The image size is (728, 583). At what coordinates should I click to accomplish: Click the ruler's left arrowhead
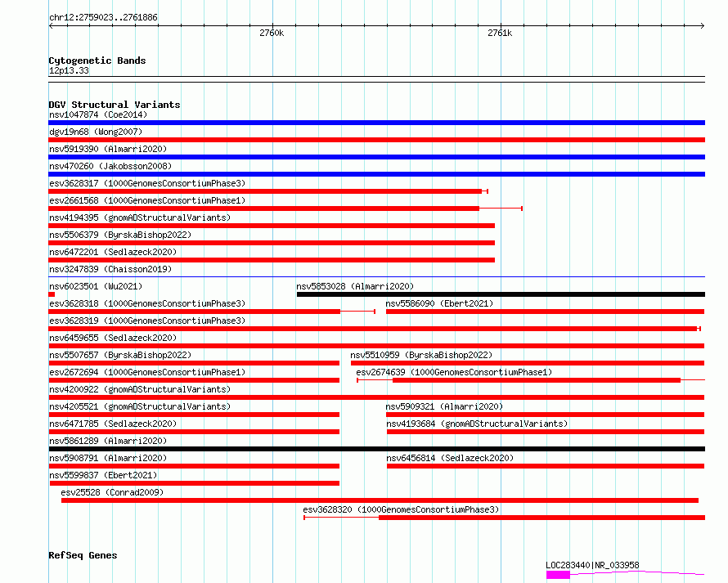(x=51, y=26)
